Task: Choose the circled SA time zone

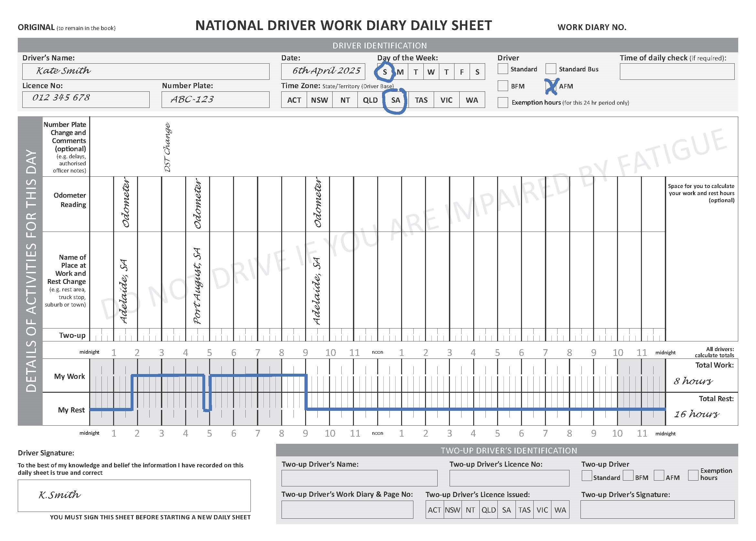Action: click(396, 100)
